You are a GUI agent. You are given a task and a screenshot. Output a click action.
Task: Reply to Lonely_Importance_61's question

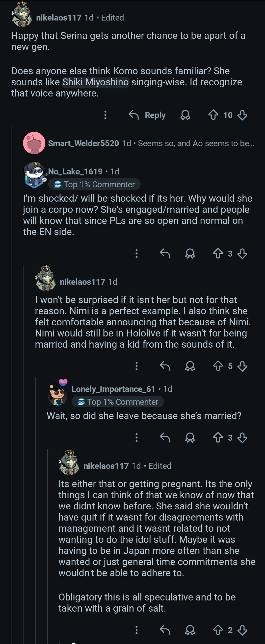point(165,437)
